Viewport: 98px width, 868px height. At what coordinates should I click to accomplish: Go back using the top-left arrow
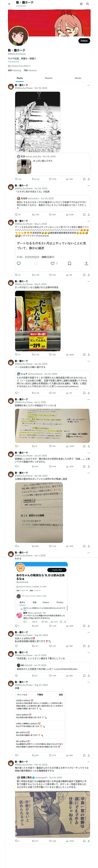pyautogui.click(x=9, y=4)
